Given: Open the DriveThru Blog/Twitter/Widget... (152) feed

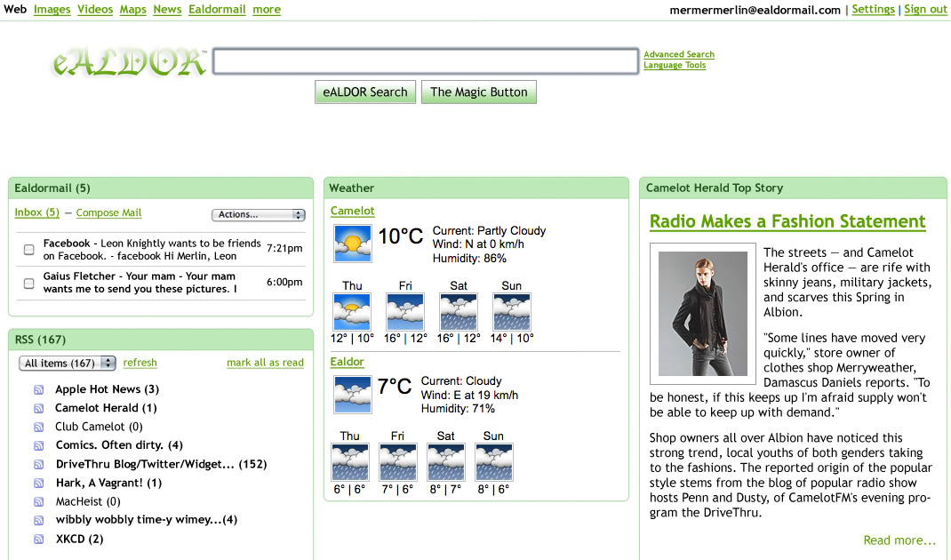Looking at the screenshot, I should tap(162, 465).
